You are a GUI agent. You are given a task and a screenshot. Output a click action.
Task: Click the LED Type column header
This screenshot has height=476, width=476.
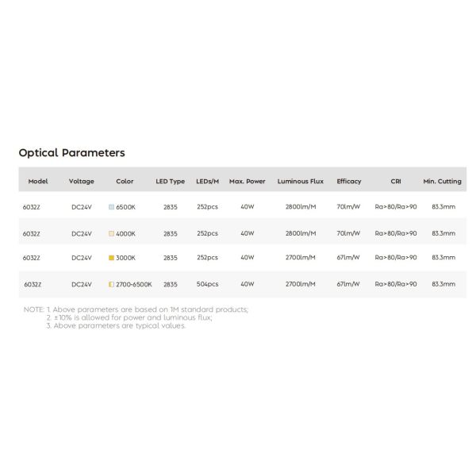tap(170, 181)
